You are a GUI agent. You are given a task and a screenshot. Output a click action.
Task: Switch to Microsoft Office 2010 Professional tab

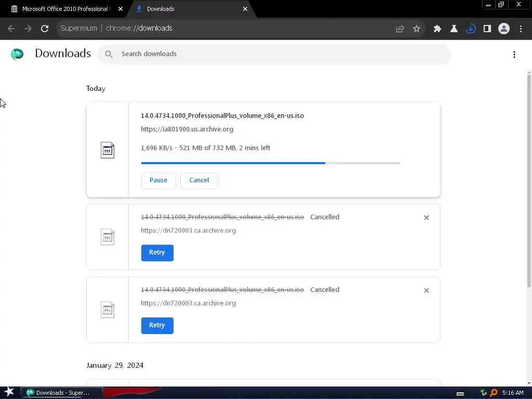pyautogui.click(x=65, y=9)
